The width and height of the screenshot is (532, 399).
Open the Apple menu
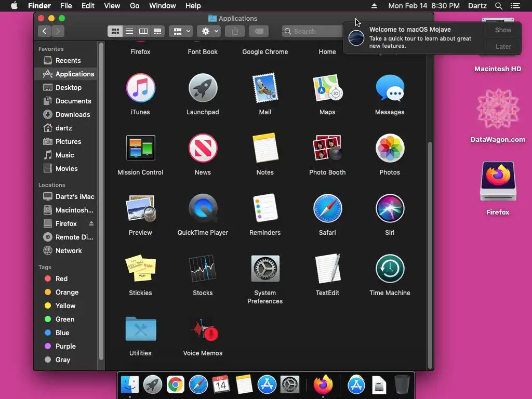click(14, 6)
